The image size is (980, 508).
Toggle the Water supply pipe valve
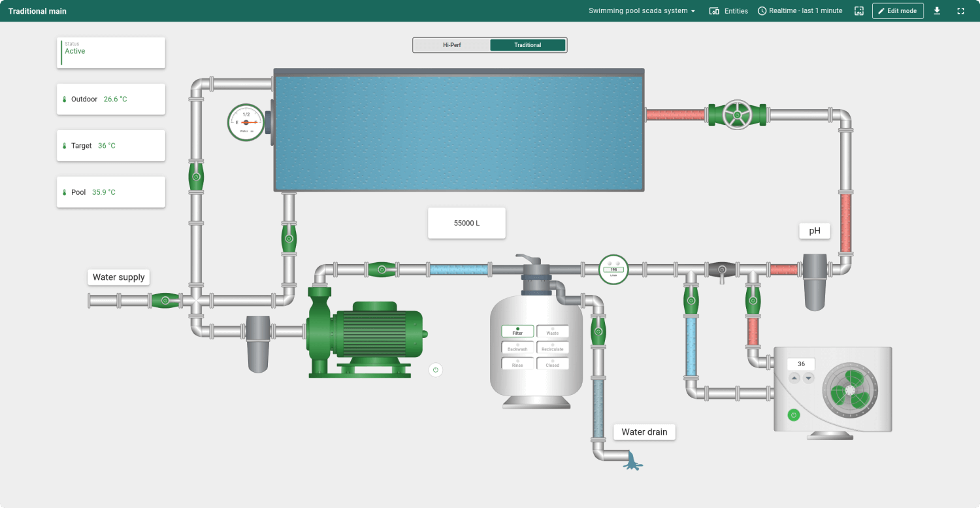165,301
